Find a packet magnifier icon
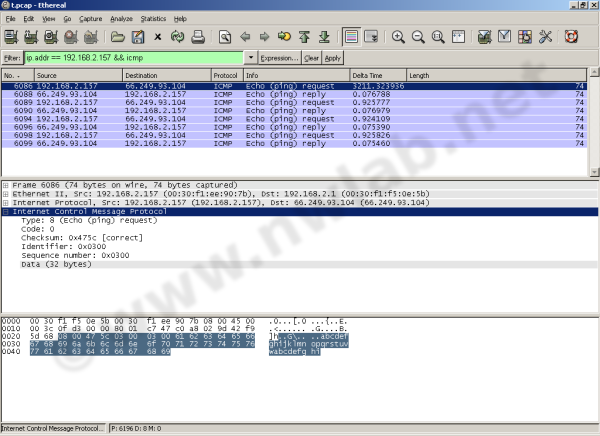Screen dimensions: 600x436 [225, 37]
